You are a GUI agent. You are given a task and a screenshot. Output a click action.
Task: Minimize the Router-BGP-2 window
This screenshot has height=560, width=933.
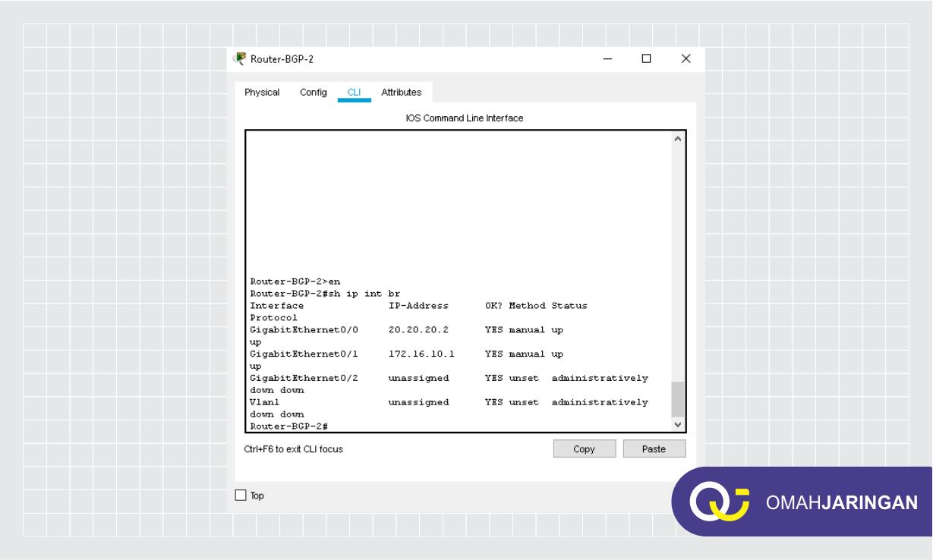point(606,58)
